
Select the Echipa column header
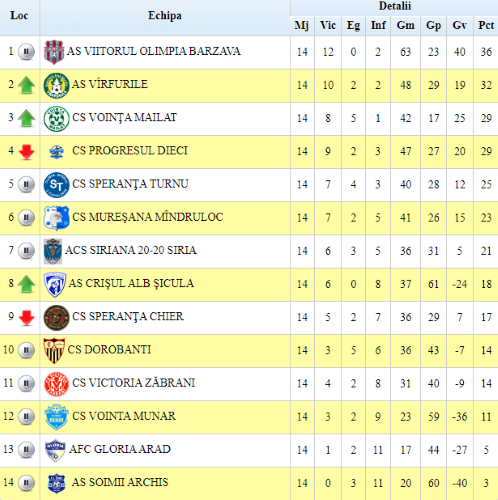tap(165, 15)
